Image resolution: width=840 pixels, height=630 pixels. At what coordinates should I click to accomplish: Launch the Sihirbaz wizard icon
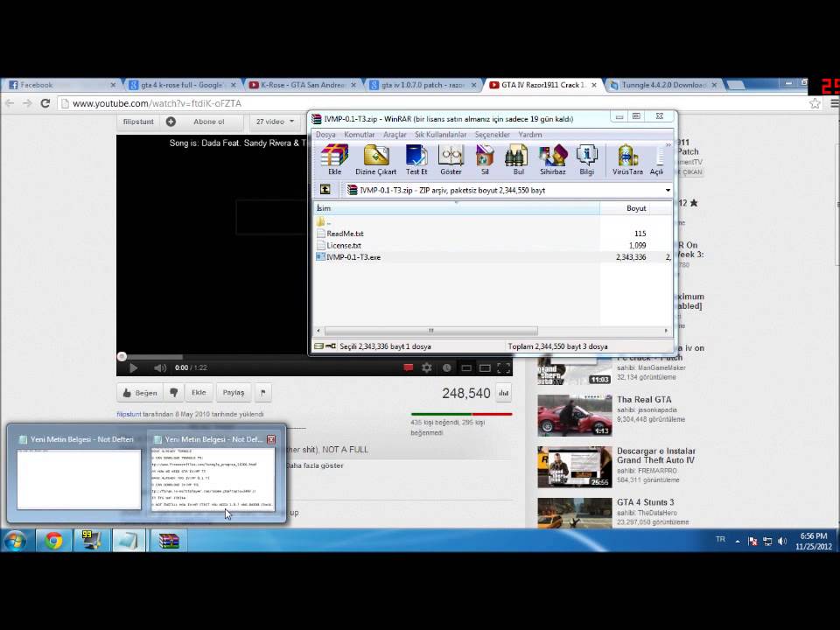tap(552, 159)
